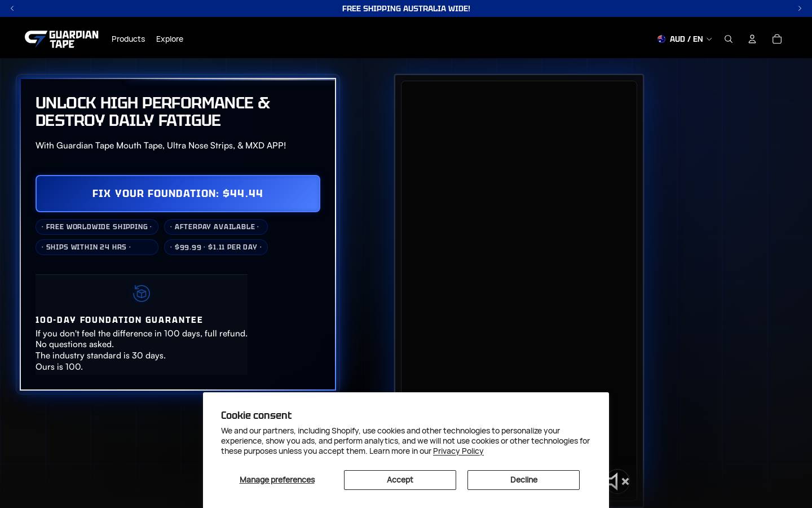812x508 pixels.
Task: Click the 'No questions asked.' text
Action: point(74,344)
